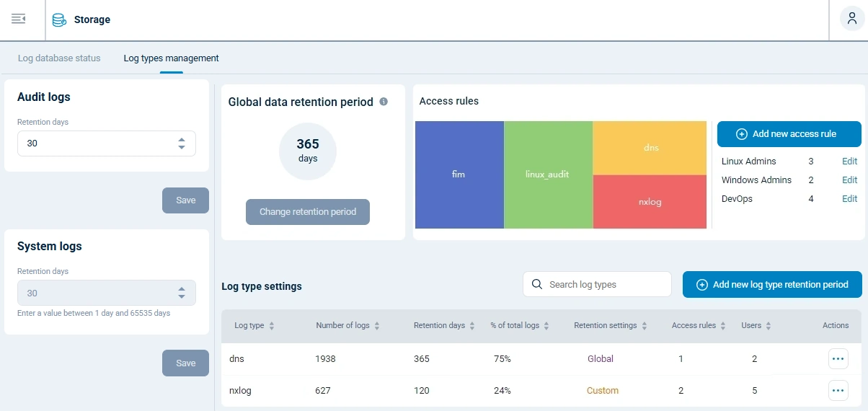Image resolution: width=868 pixels, height=411 pixels.
Task: Sort table by Users column
Action: [769, 326]
